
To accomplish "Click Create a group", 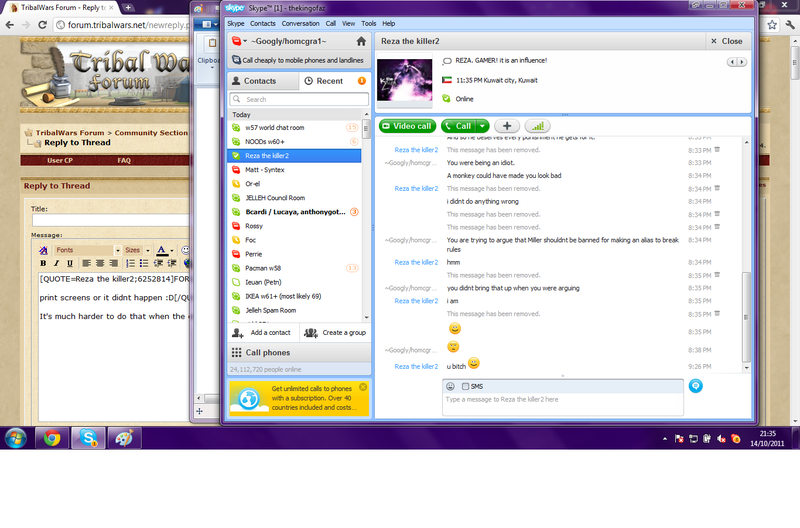I will pyautogui.click(x=335, y=333).
